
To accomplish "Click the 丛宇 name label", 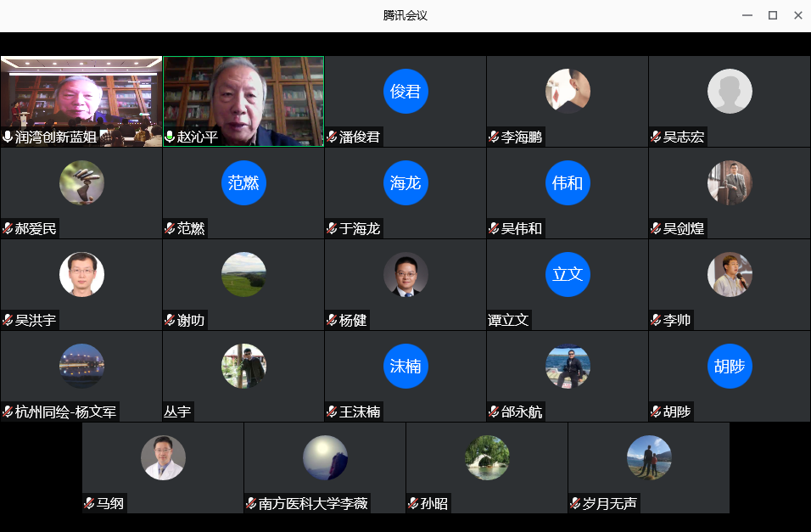I will (x=177, y=412).
